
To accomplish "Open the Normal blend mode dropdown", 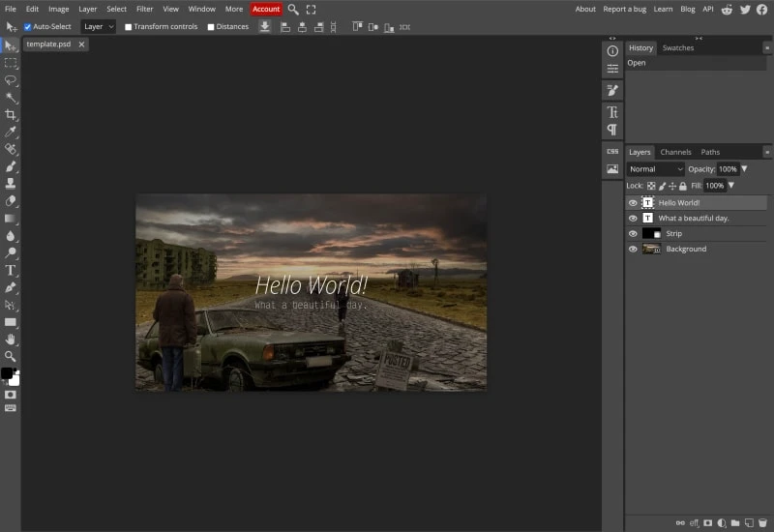I will pos(655,169).
